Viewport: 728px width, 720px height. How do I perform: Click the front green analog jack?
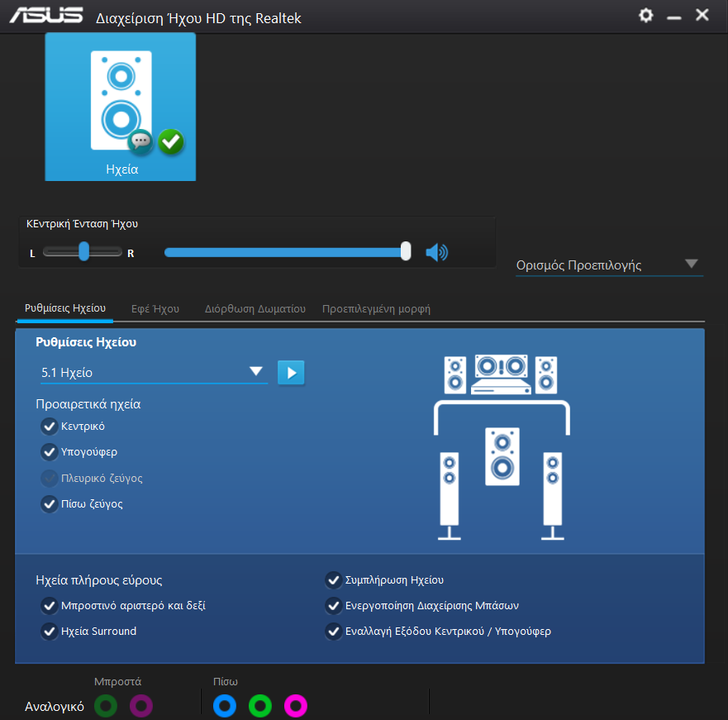tap(106, 706)
